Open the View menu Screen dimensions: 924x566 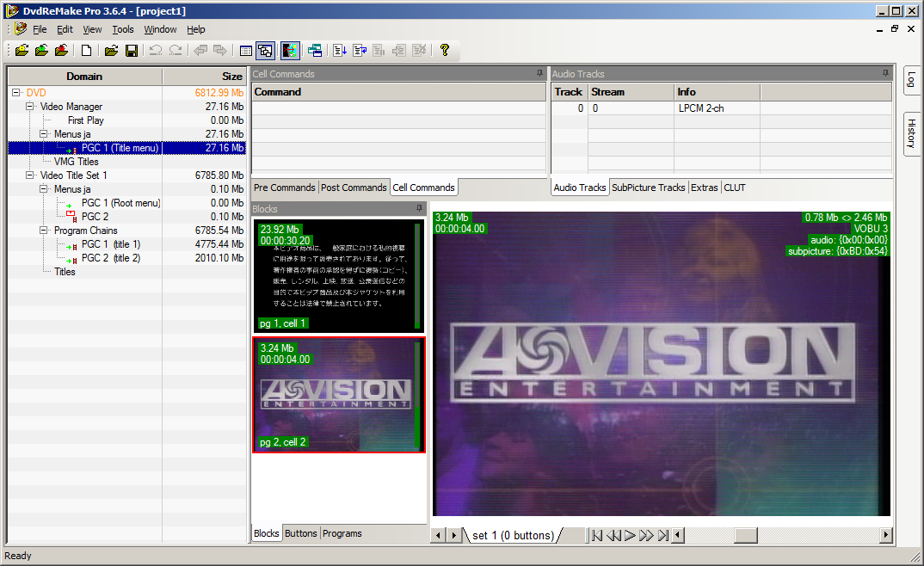pos(92,29)
